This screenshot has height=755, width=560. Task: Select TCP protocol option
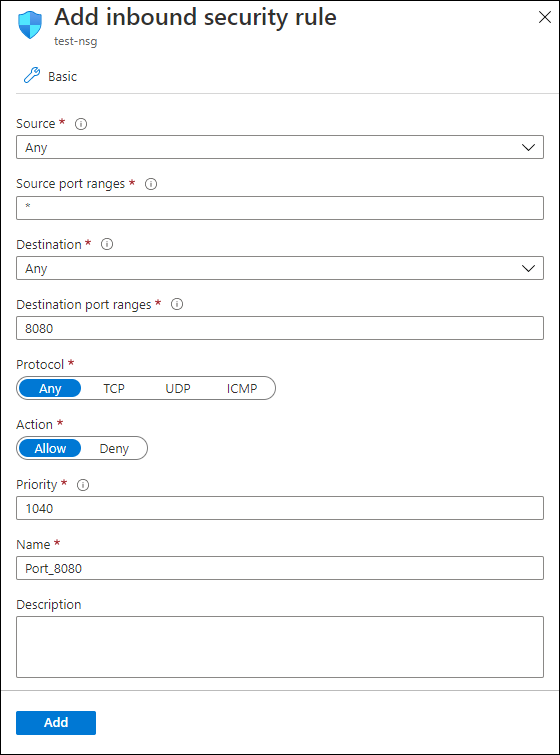[114, 388]
